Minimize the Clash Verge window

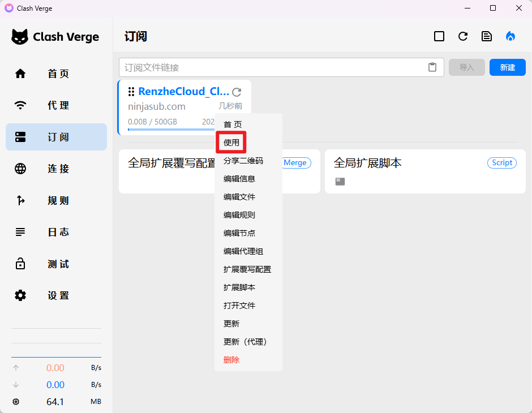tap(467, 8)
